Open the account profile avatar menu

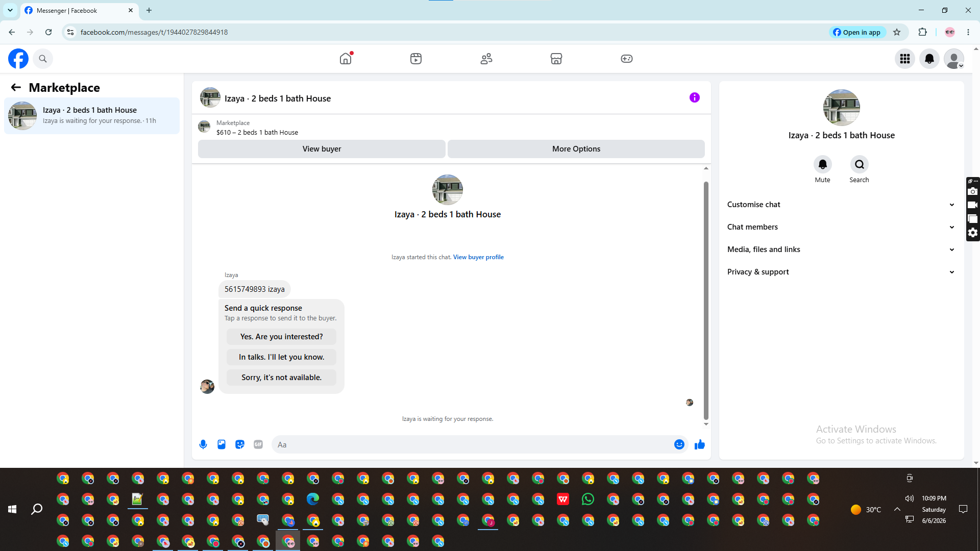954,59
